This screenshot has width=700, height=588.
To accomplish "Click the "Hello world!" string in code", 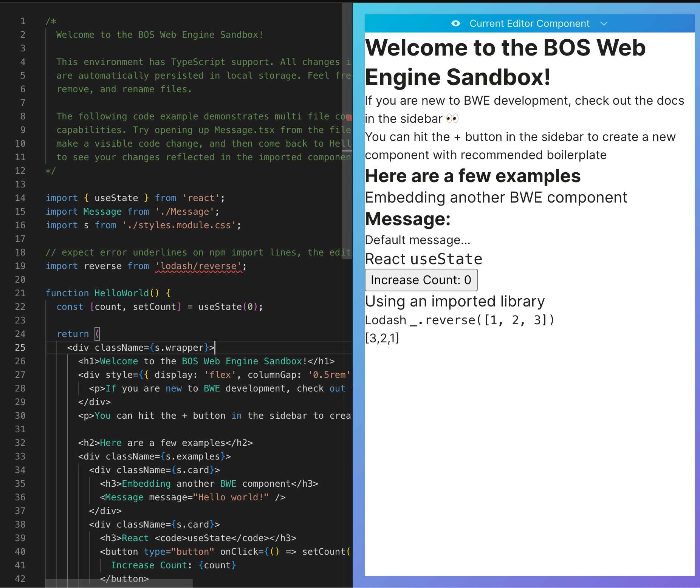I will pos(231,497).
